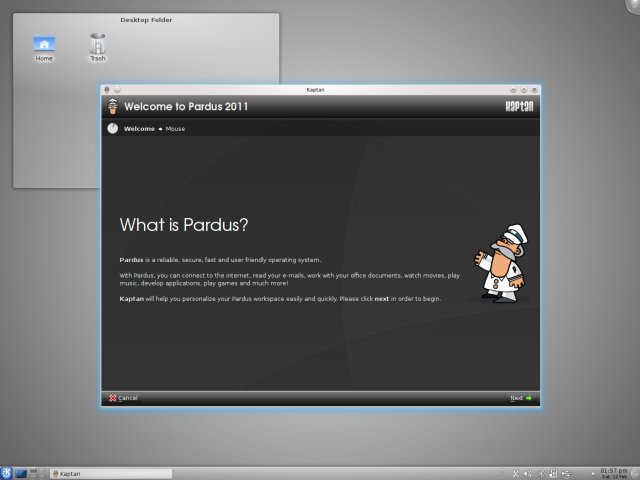Click the Kaptan window menu icon in titlebar
This screenshot has height=480, width=640.
click(107, 90)
